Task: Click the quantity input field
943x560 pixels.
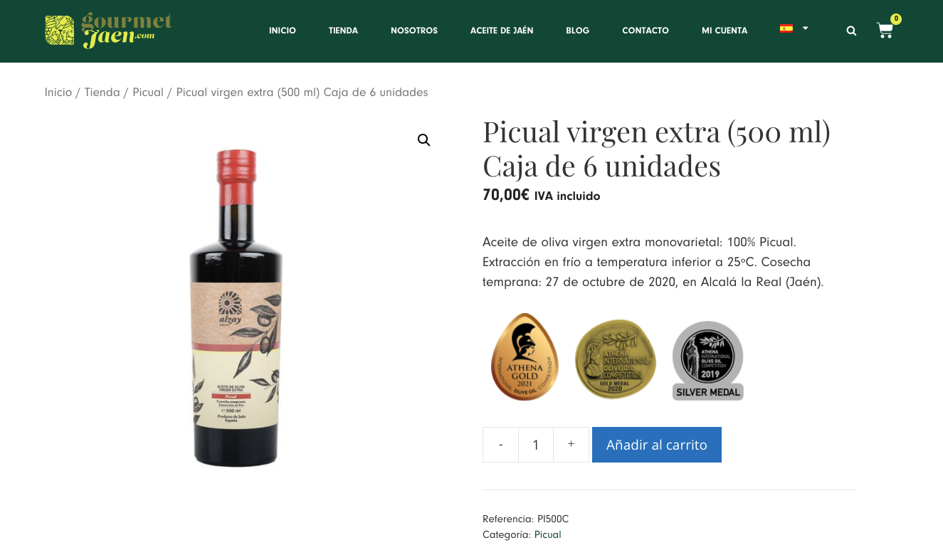Action: pos(536,445)
